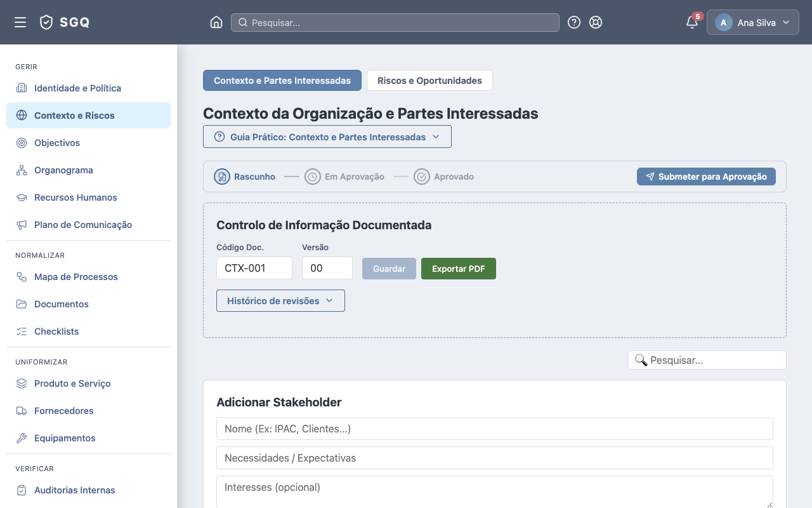The image size is (812, 508).
Task: Click the Versão field 00
Action: coord(327,268)
